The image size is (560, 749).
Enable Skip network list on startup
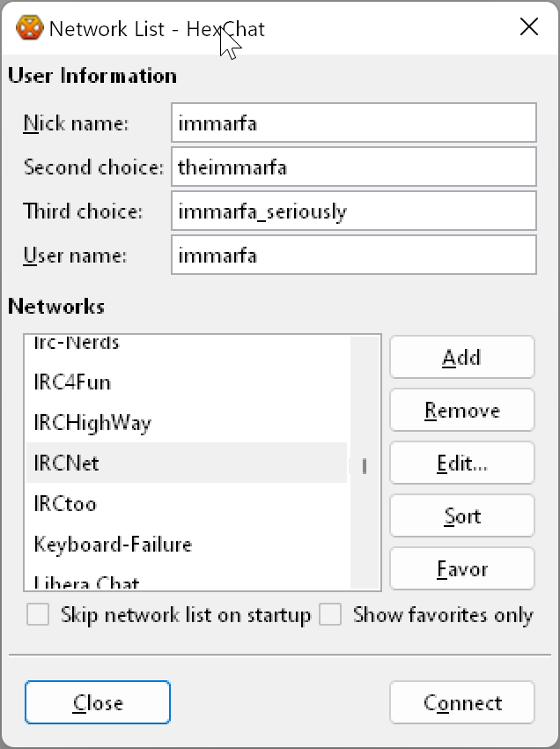click(x=37, y=614)
